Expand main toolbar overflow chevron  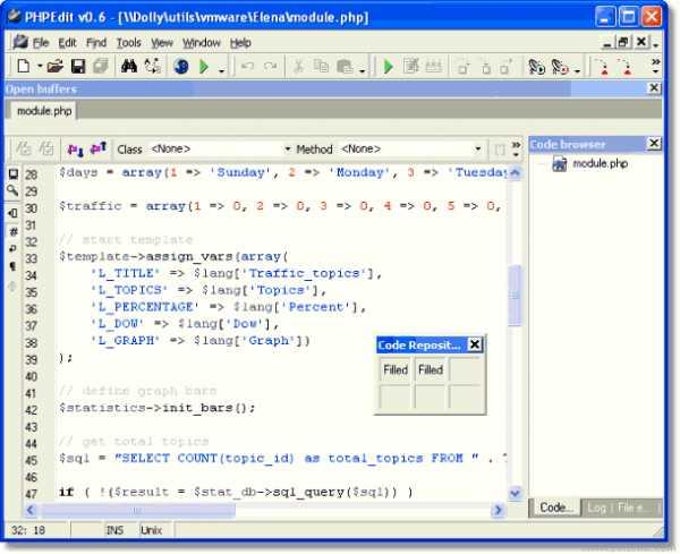pyautogui.click(x=656, y=66)
